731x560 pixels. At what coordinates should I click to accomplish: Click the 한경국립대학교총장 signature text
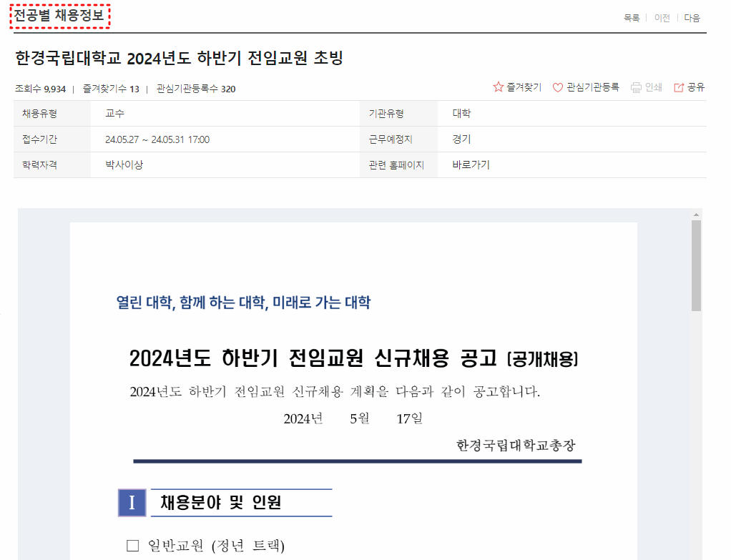[x=516, y=446]
